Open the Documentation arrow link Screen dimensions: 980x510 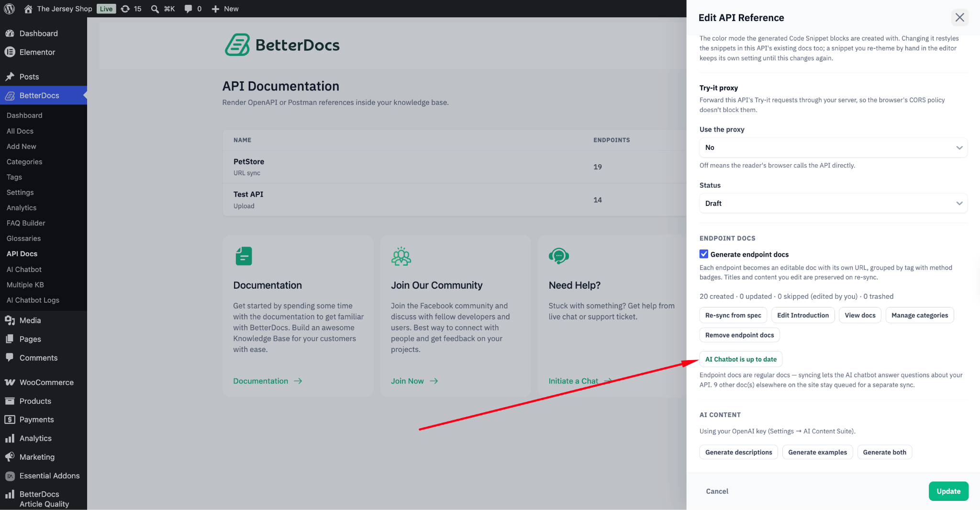coord(267,381)
